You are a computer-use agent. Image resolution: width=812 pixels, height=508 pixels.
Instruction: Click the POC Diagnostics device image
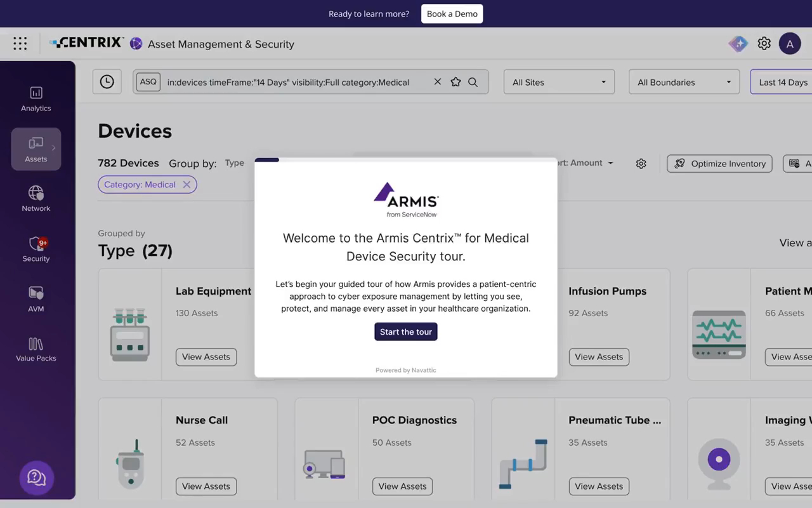(x=325, y=464)
